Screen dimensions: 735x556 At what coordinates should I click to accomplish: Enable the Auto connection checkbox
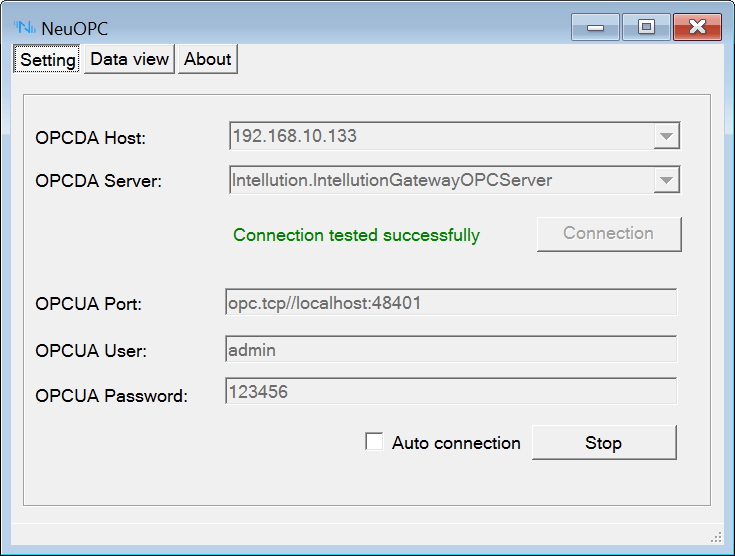374,442
